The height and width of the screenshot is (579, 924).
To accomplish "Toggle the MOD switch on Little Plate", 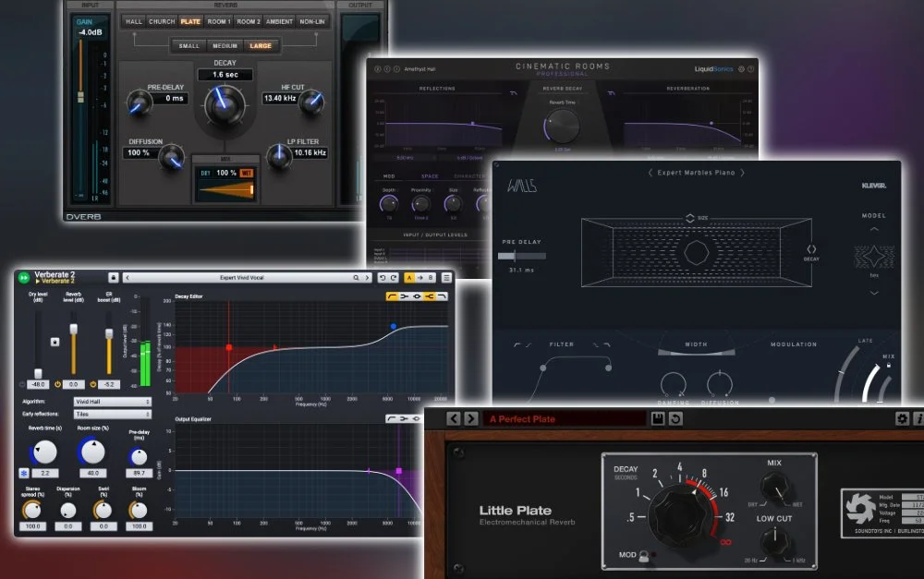I will 644,556.
